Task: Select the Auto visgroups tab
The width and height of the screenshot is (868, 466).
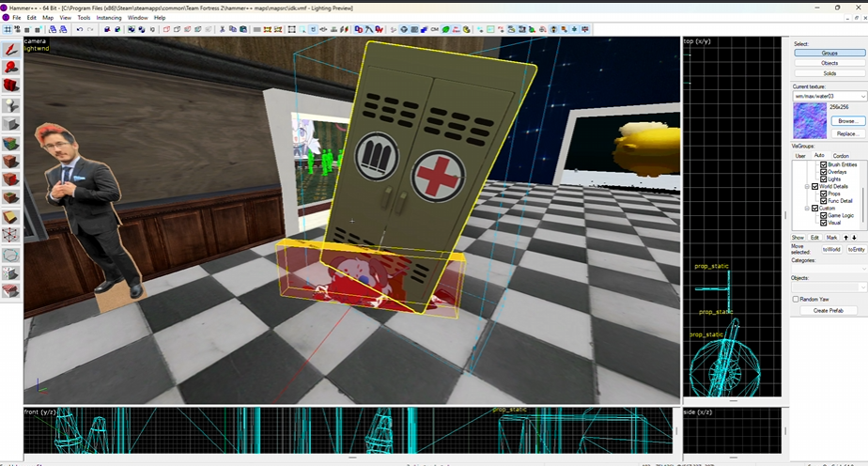Action: (819, 156)
